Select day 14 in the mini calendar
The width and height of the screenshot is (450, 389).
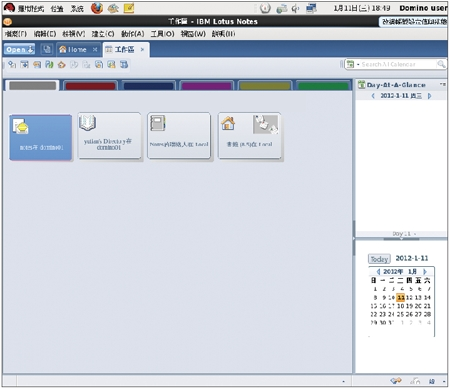click(x=427, y=297)
